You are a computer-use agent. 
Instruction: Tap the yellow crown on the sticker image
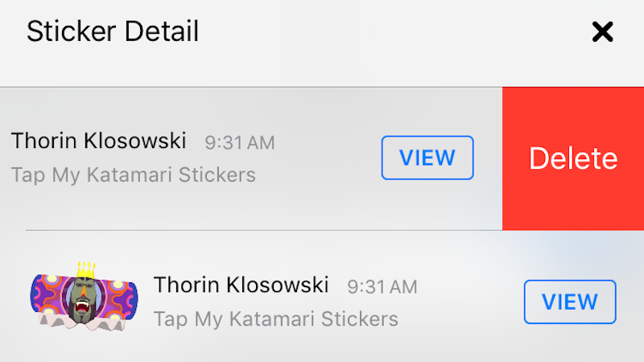(86, 270)
